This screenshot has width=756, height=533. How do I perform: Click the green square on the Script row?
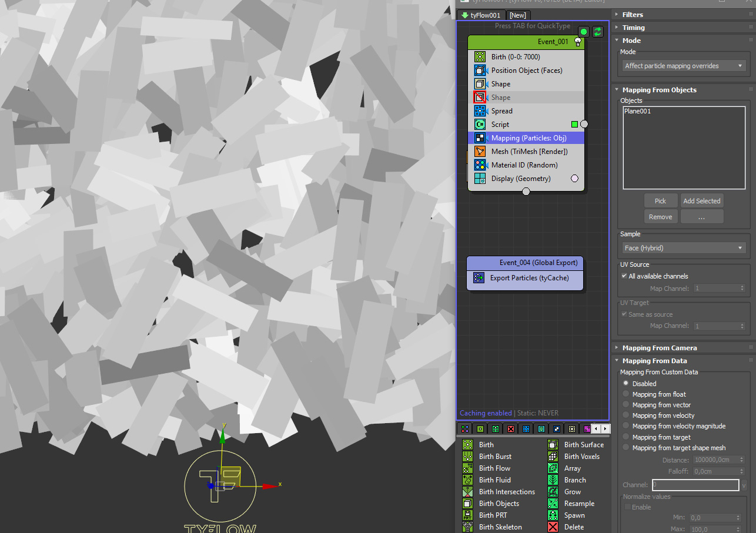pos(574,125)
